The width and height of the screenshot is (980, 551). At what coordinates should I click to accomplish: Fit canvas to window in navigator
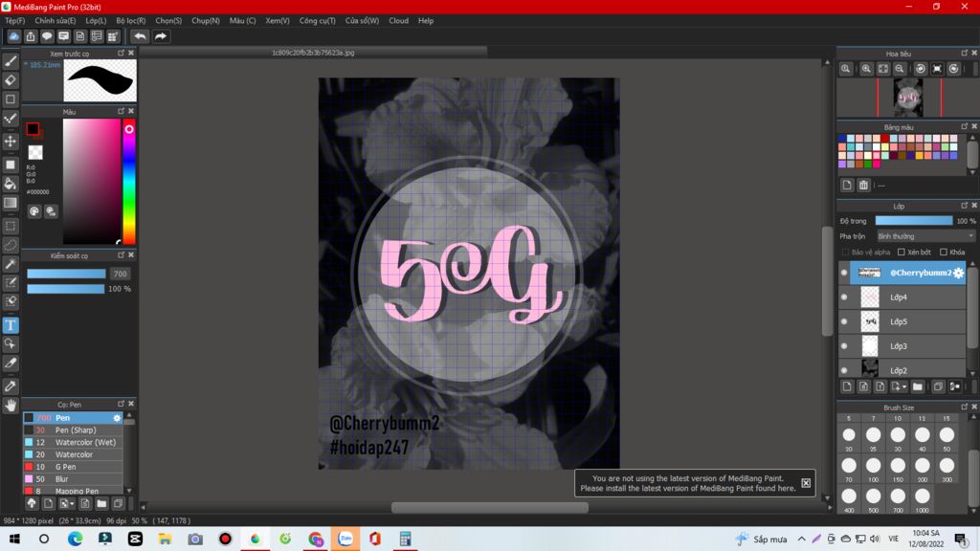(x=883, y=69)
